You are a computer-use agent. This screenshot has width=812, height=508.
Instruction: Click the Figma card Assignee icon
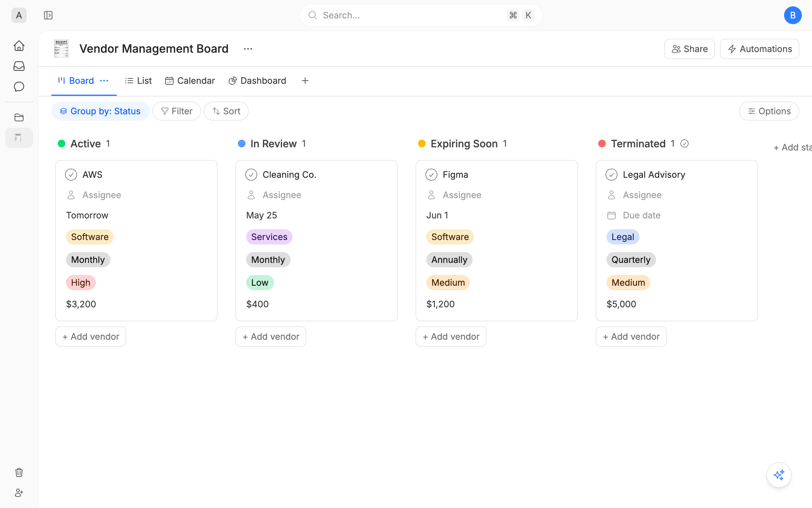pyautogui.click(x=431, y=195)
